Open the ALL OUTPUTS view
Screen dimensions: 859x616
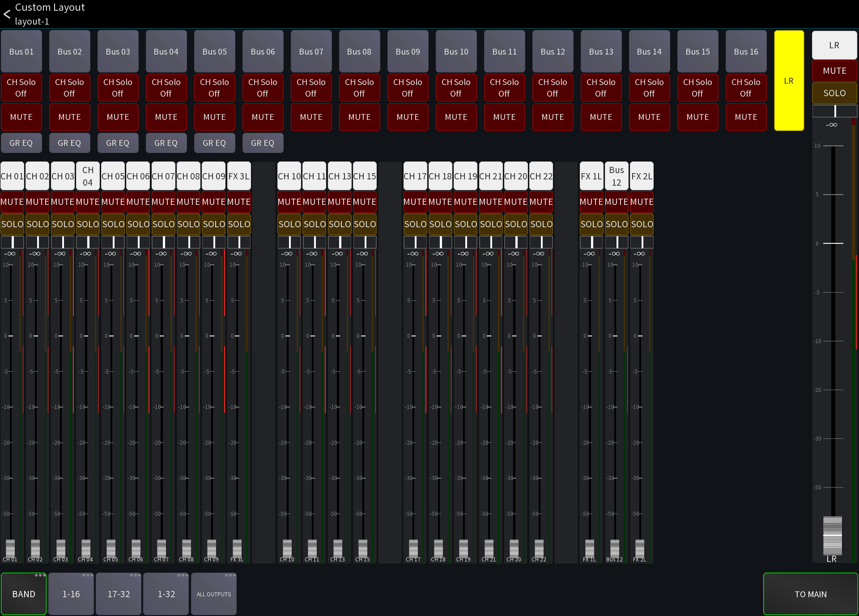213,594
